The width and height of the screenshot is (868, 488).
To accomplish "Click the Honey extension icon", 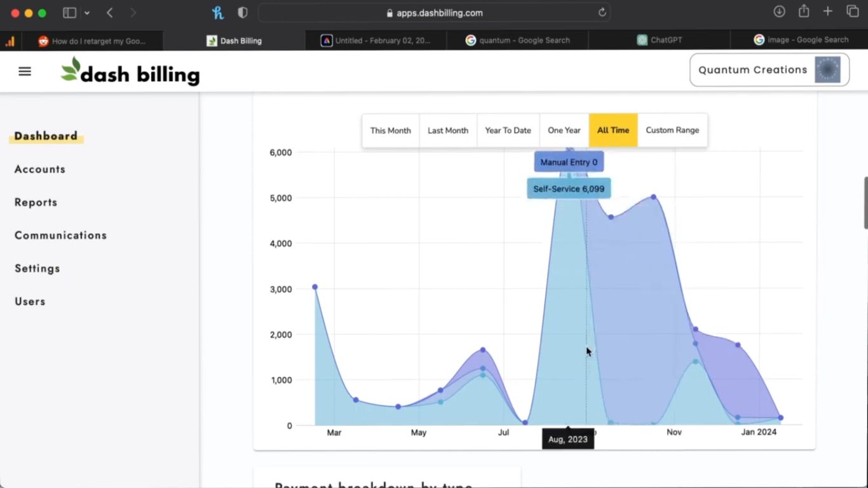I will point(218,13).
